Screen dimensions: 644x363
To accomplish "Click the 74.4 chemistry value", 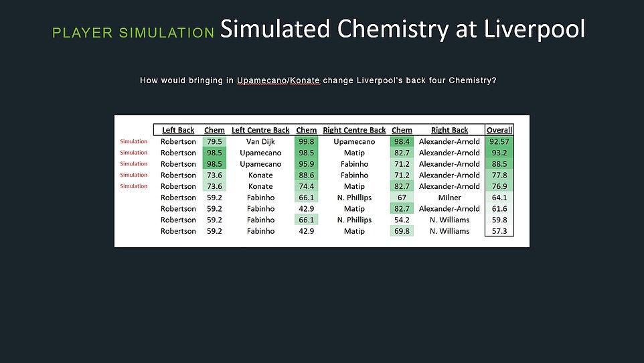I will pyautogui.click(x=307, y=186).
